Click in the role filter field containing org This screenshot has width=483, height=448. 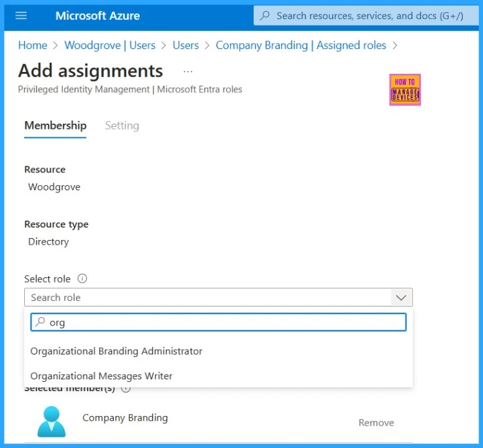pyautogui.click(x=218, y=322)
